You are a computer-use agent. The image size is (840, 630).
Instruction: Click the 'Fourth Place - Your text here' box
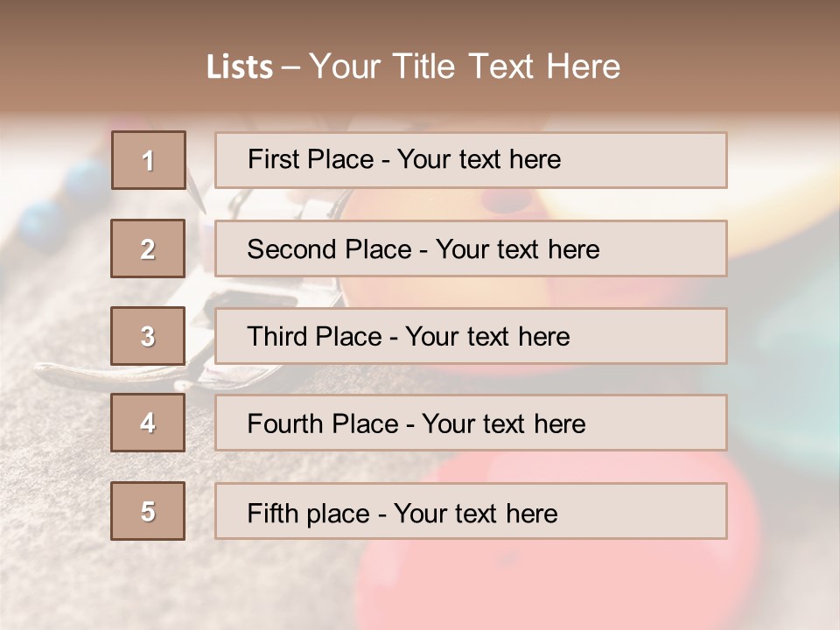pos(471,423)
